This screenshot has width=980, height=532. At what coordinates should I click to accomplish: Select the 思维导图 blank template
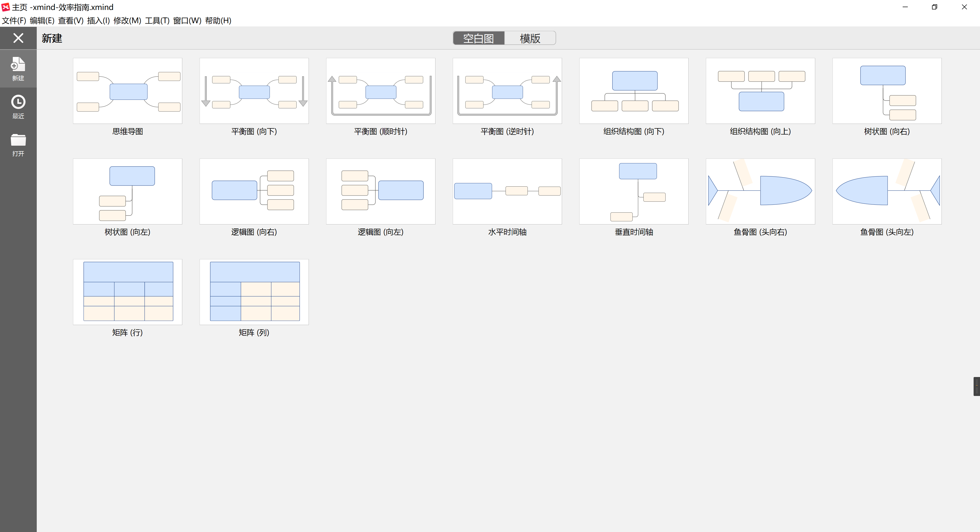pos(127,91)
